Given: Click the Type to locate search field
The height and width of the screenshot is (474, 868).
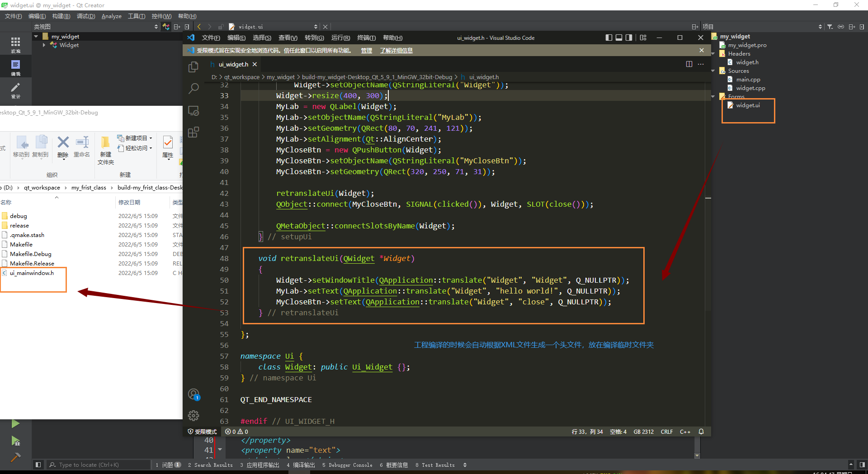Looking at the screenshot, I should click(x=99, y=465).
